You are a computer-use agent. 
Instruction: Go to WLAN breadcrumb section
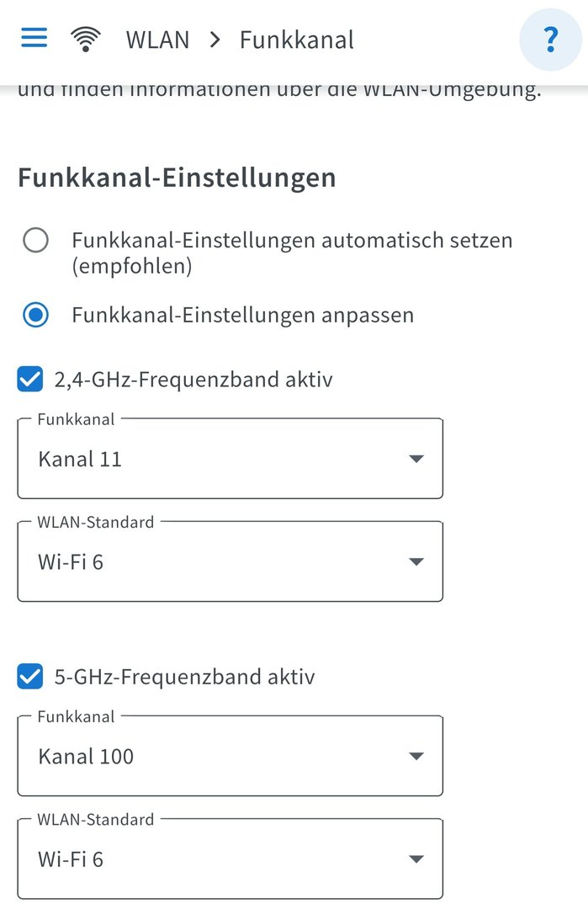[x=157, y=40]
